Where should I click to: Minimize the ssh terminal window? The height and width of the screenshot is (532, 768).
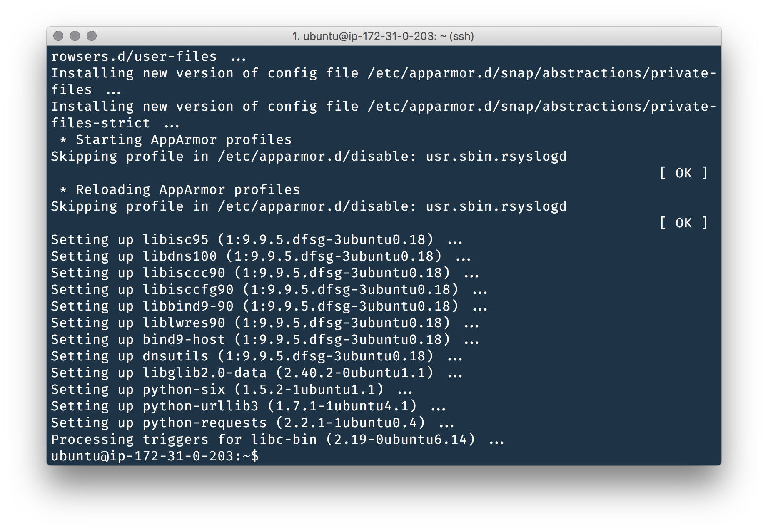(x=75, y=36)
